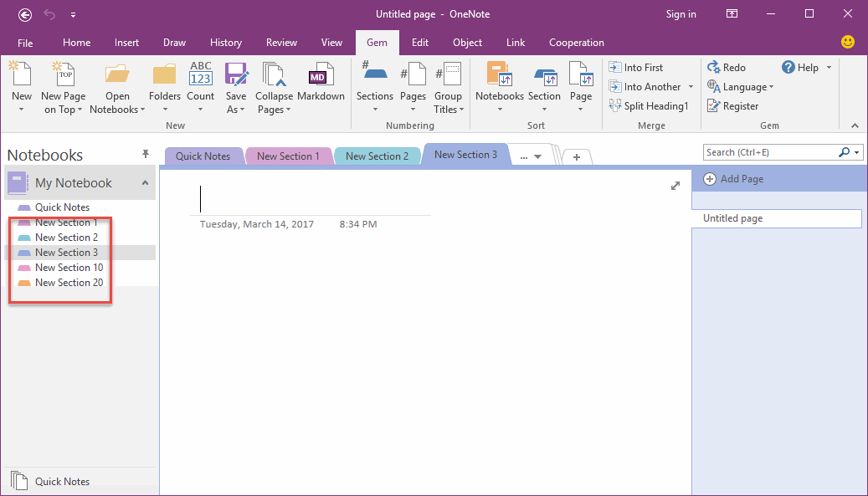Open the Quick Access Toolbar customize arrow
This screenshot has height=496, width=868.
tap(73, 15)
